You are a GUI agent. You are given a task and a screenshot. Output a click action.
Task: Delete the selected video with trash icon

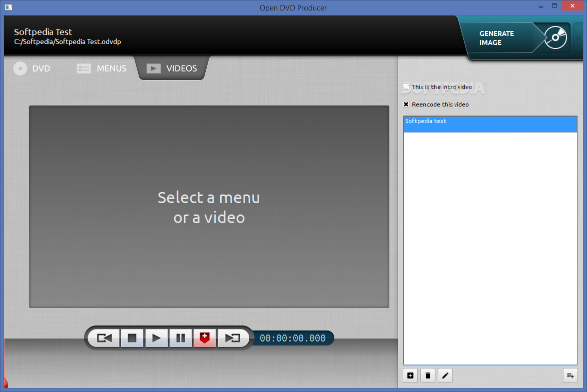[428, 375]
